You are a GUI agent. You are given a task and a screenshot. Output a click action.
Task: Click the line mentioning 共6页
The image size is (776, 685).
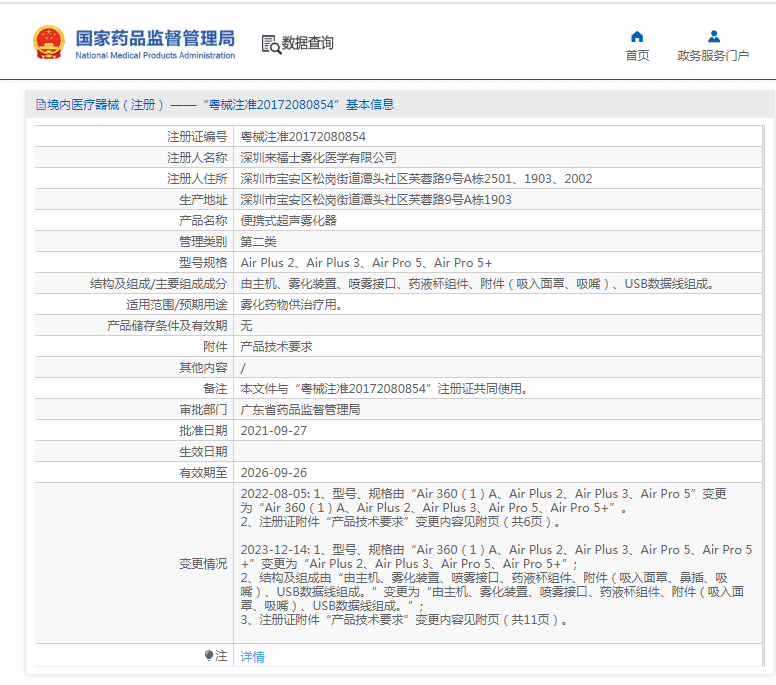400,522
